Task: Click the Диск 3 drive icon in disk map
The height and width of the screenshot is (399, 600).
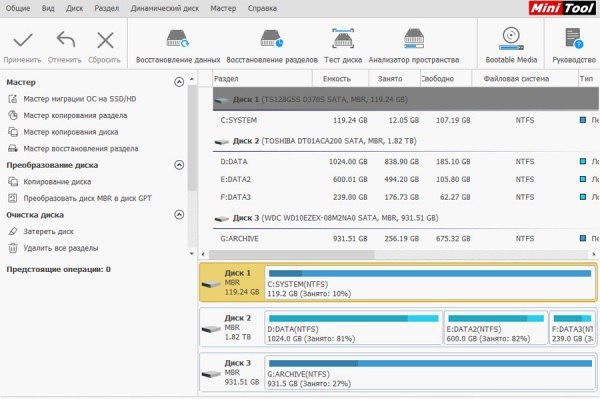Action: pyautogui.click(x=211, y=374)
